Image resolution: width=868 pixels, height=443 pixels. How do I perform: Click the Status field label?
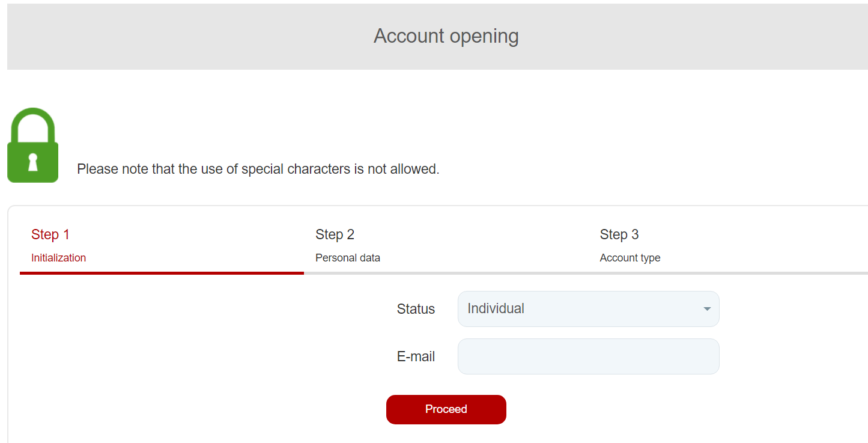[416, 309]
